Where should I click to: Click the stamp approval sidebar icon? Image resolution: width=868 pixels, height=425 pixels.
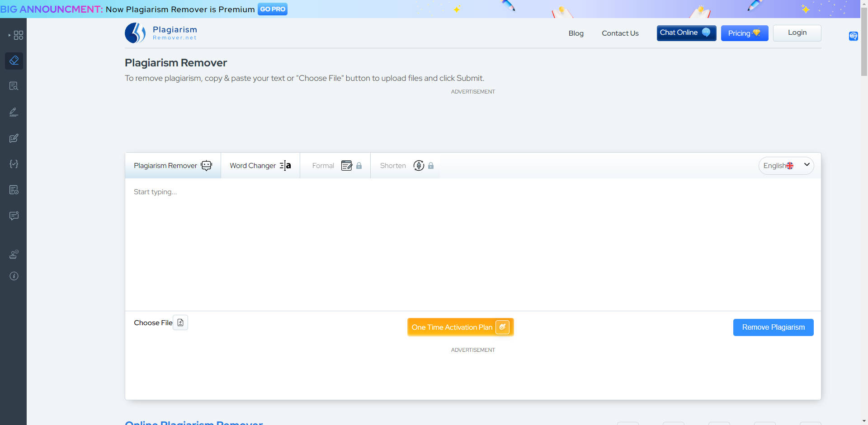pos(14,254)
